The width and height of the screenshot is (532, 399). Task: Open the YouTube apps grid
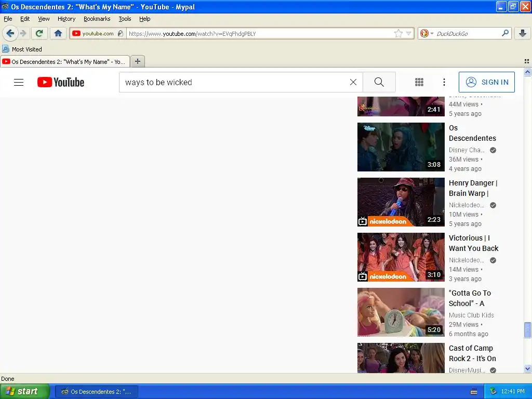tap(419, 82)
